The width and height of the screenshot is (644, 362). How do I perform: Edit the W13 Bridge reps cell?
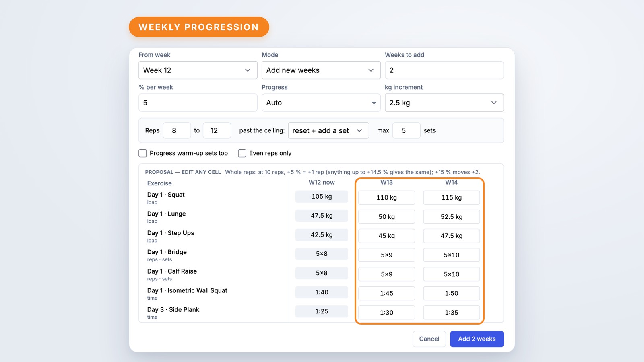(386, 255)
